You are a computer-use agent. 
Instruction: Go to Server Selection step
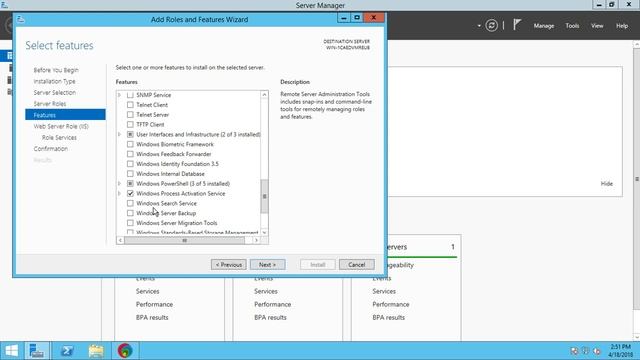55,93
